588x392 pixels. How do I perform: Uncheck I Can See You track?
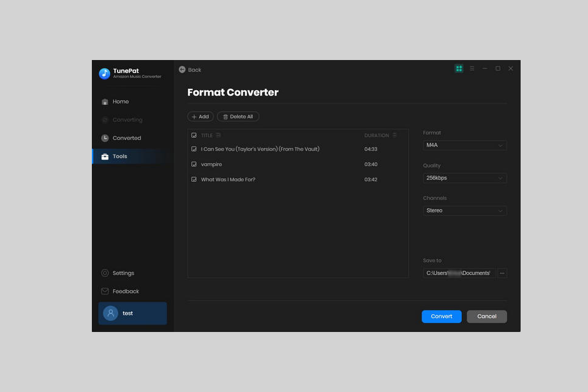click(x=194, y=149)
